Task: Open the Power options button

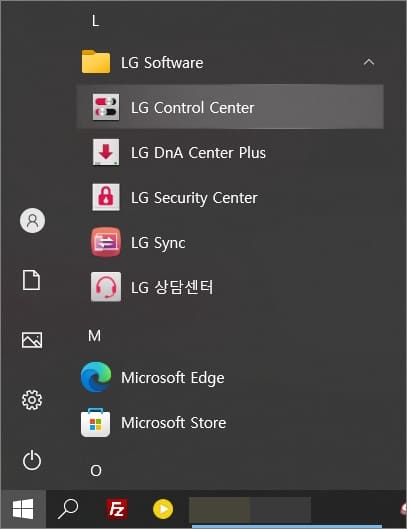Action: point(32,460)
